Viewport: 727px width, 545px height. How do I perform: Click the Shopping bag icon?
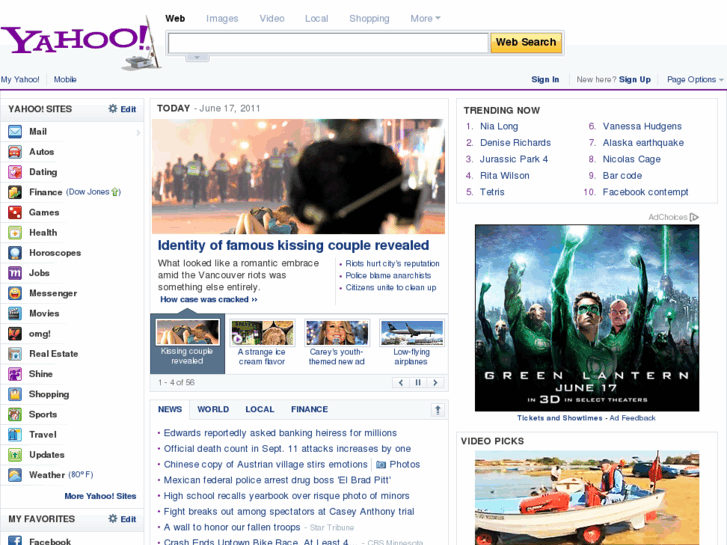coord(15,394)
